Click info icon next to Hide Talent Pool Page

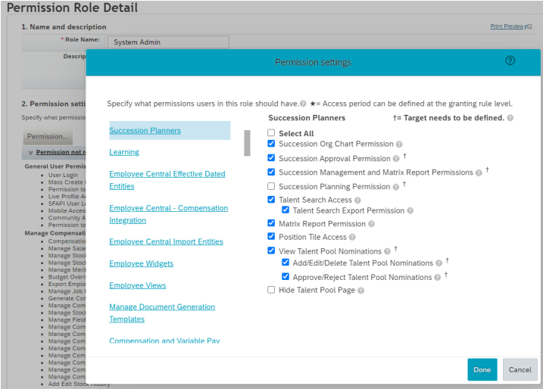pyautogui.click(x=360, y=291)
